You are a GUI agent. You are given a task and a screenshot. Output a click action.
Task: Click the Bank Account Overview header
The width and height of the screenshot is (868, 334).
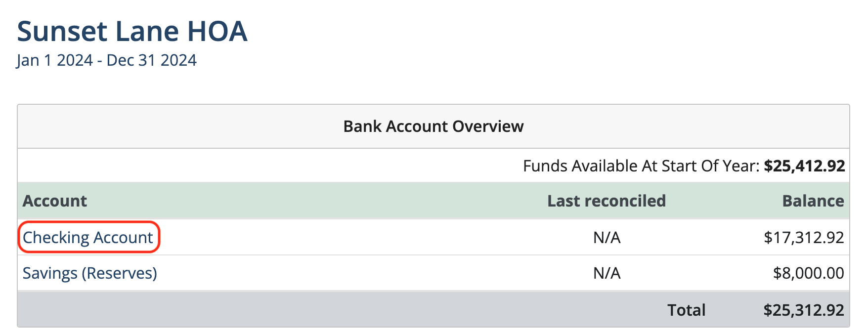click(x=434, y=126)
